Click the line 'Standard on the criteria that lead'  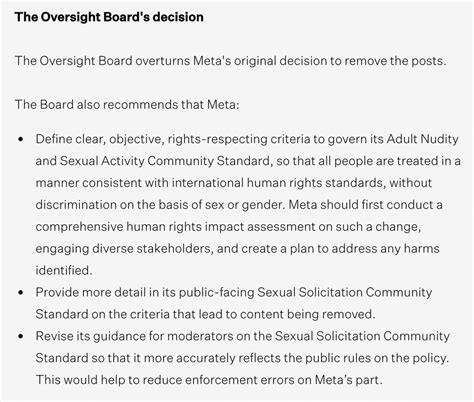[206, 314]
